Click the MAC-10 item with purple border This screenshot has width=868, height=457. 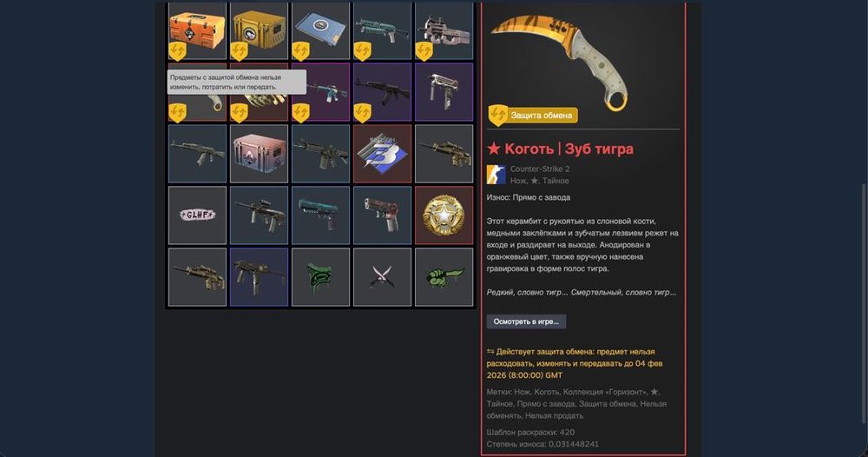click(444, 92)
